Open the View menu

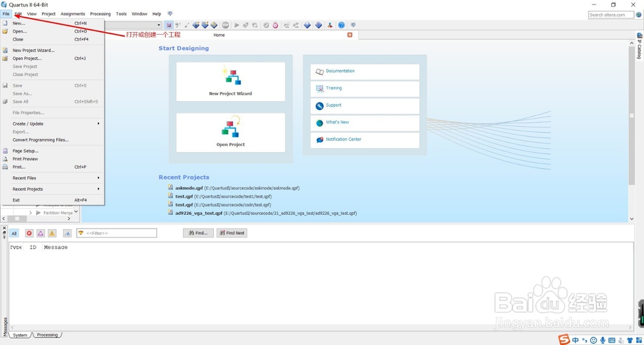coord(32,14)
